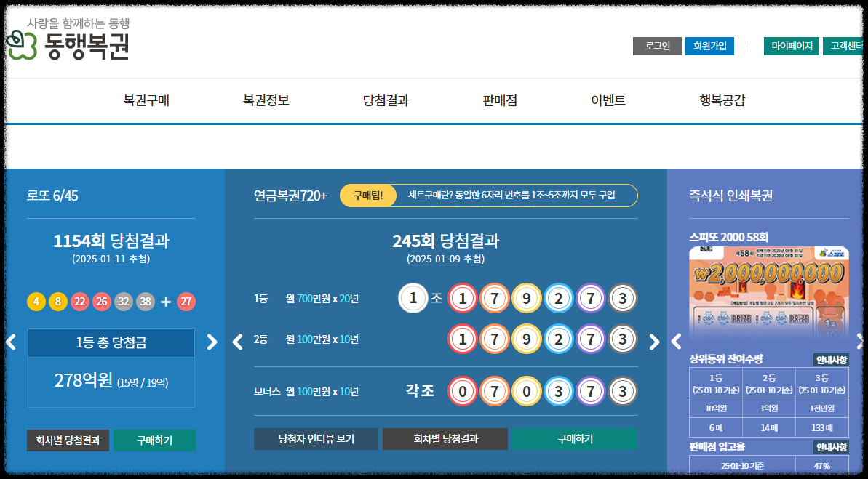The height and width of the screenshot is (479, 868).
Task: Click 1등 월 700만원 x 20년 text
Action: tap(306, 299)
